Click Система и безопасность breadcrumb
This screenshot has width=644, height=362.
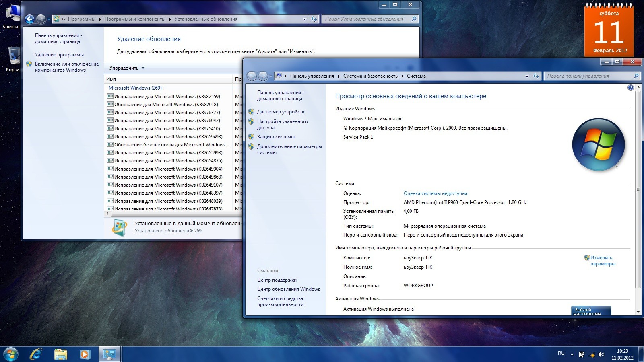coord(370,76)
